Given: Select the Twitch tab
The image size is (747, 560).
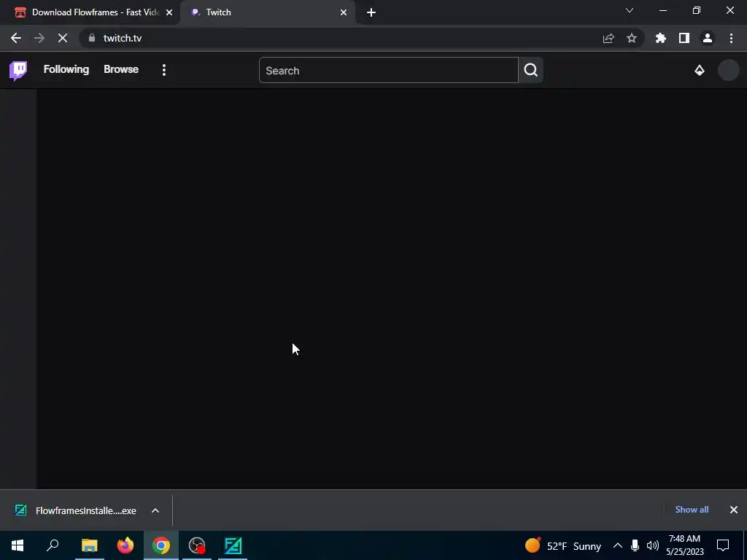Looking at the screenshot, I should (267, 12).
